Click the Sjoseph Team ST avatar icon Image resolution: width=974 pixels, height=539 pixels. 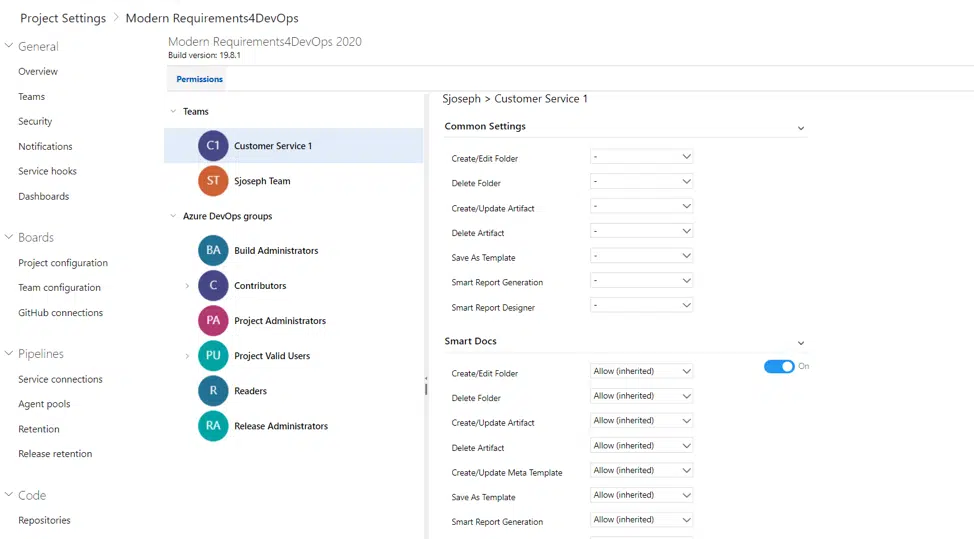(213, 181)
